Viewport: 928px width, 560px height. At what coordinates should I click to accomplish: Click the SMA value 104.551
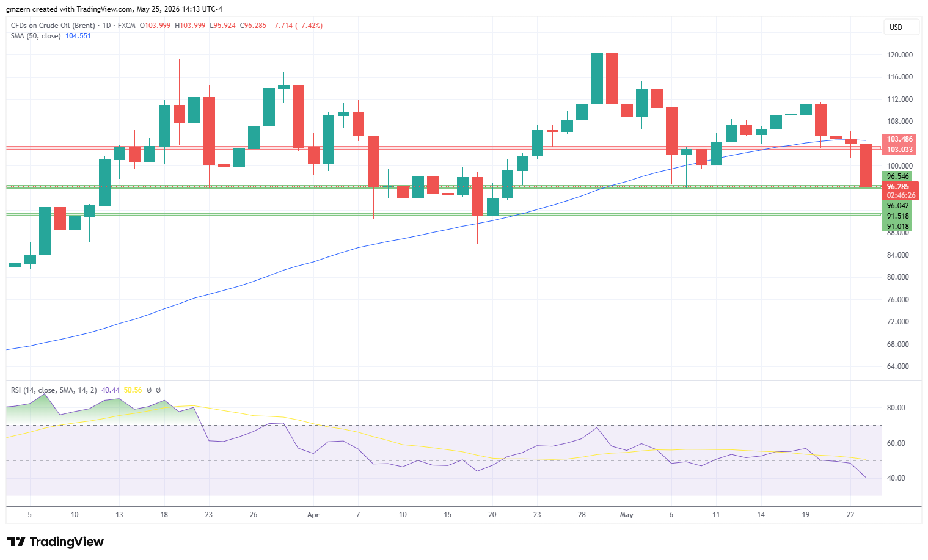(x=78, y=36)
